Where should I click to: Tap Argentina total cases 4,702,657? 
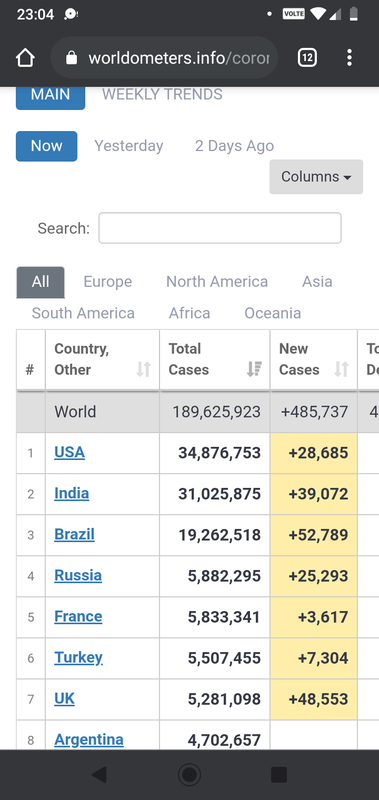[x=224, y=740]
